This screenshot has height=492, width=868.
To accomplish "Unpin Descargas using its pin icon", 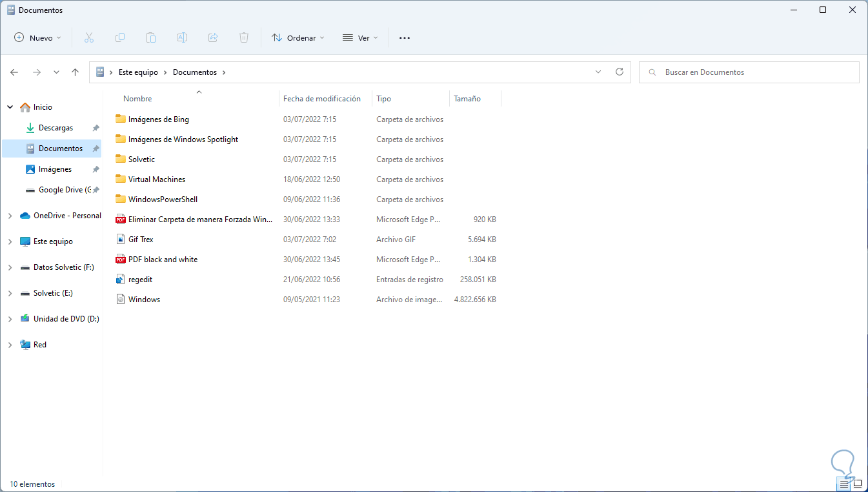I will [x=96, y=128].
